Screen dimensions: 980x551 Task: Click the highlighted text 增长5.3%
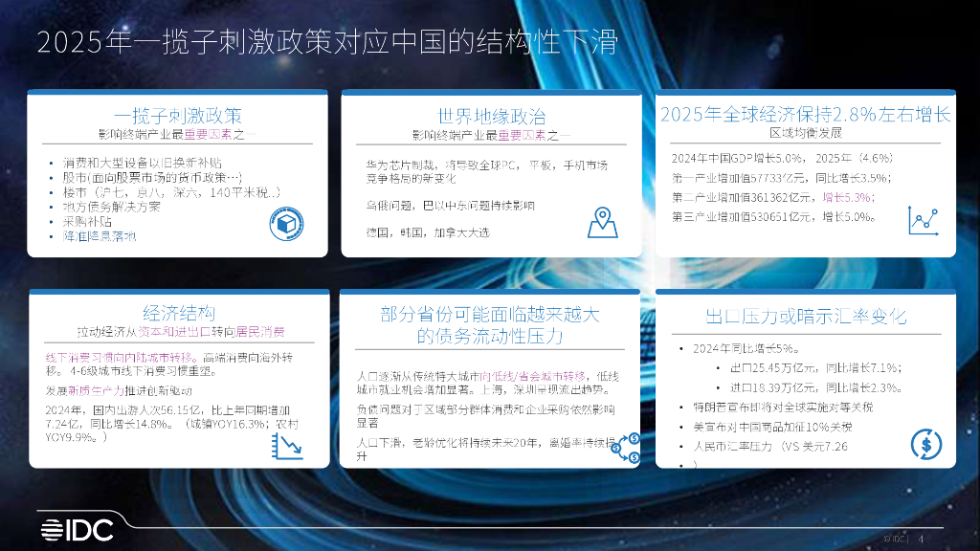(849, 197)
